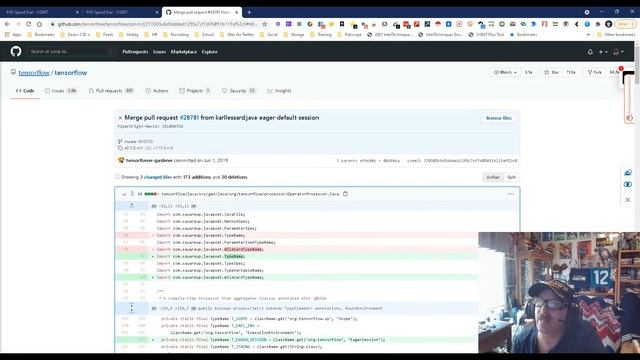Expand hidden lines before second diff hunk
The width and height of the screenshot is (640, 360).
131,308
